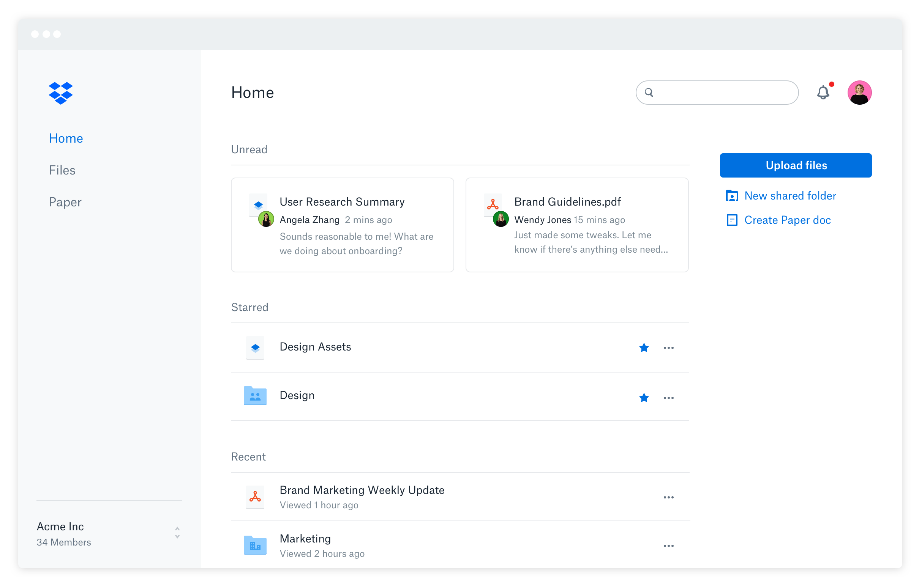Click the Brand Marketing Weekly Update PDF icon
The image size is (919, 588).
(255, 497)
